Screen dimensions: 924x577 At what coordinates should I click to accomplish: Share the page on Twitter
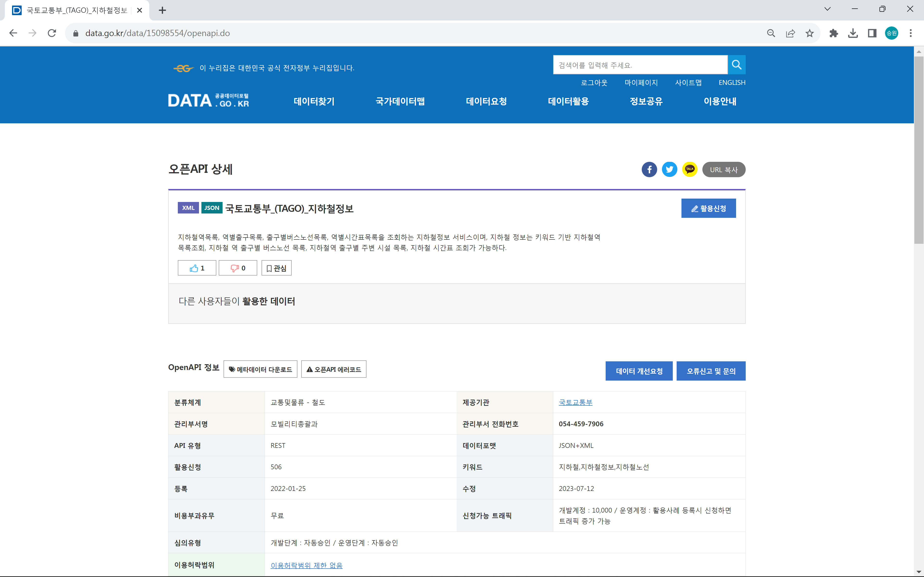[x=669, y=169]
